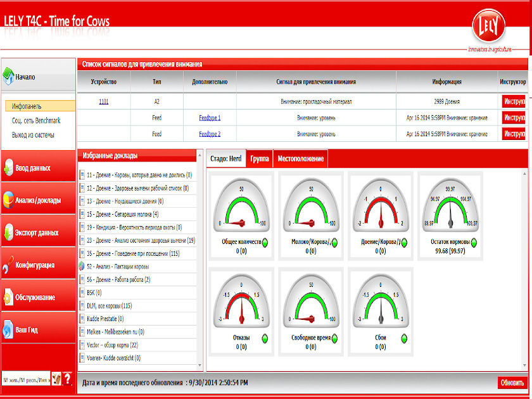Open the Melken - Melkbezoeken nu report
The width and height of the screenshot is (532, 399).
click(x=116, y=332)
